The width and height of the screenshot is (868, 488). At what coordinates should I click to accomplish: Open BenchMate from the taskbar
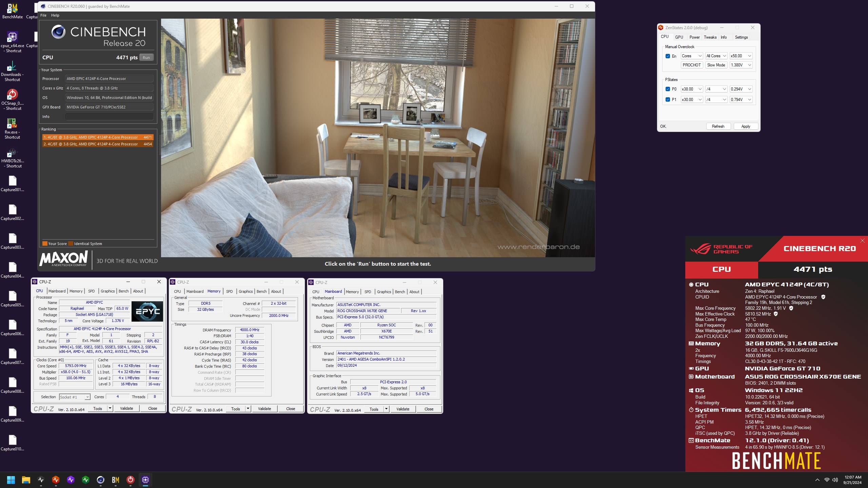[115, 480]
